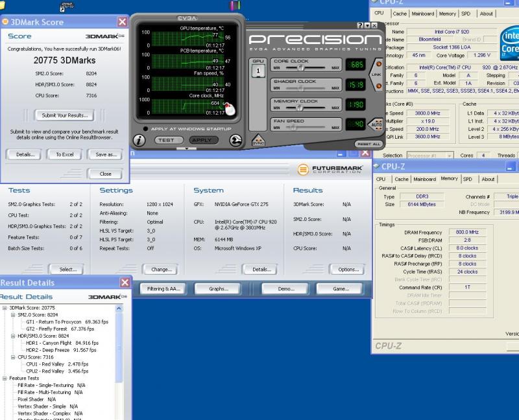Click Save as button in Score window
This screenshot has width=519, height=420.
[106, 154]
